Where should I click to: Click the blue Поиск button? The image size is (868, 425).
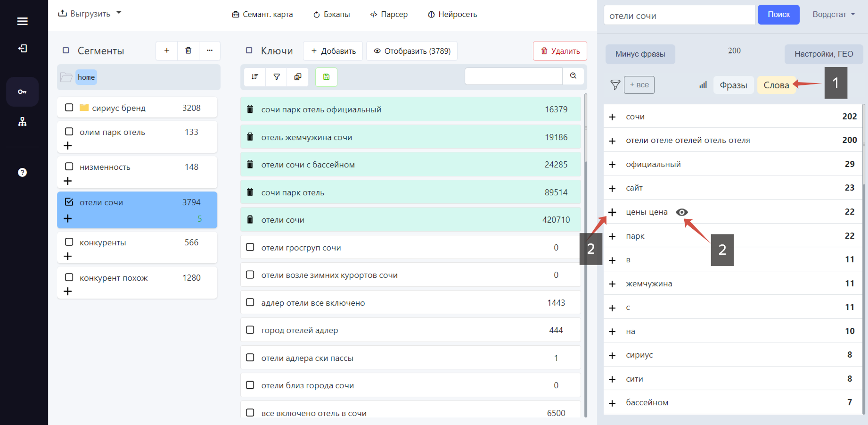tap(778, 15)
